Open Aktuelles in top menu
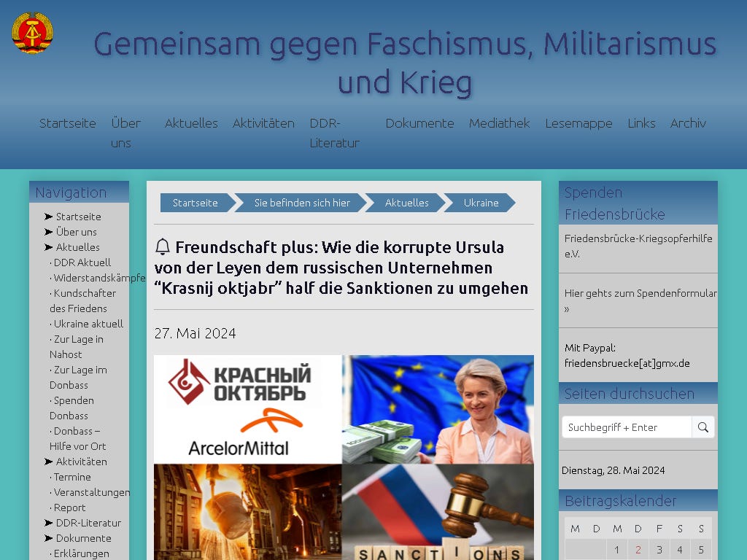 [x=191, y=123]
